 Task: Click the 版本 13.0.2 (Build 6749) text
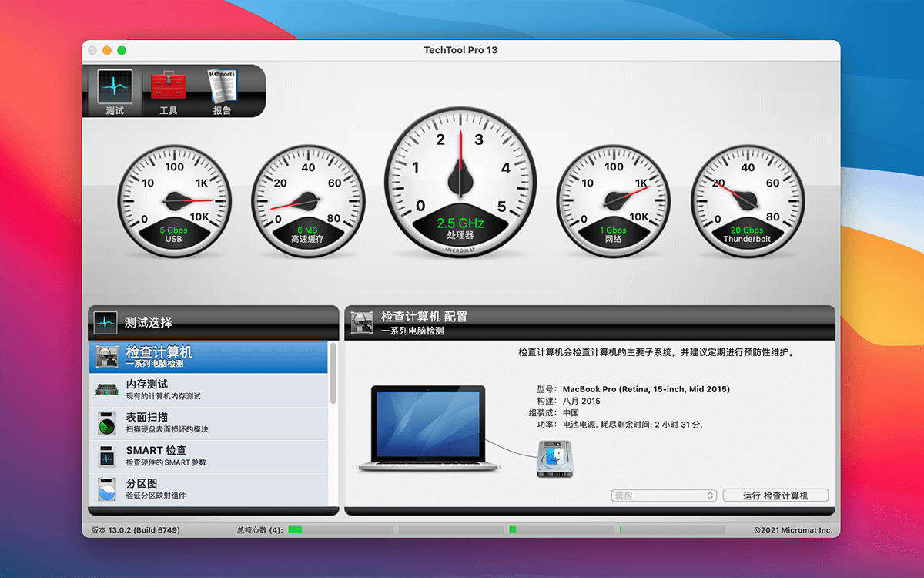tap(135, 530)
